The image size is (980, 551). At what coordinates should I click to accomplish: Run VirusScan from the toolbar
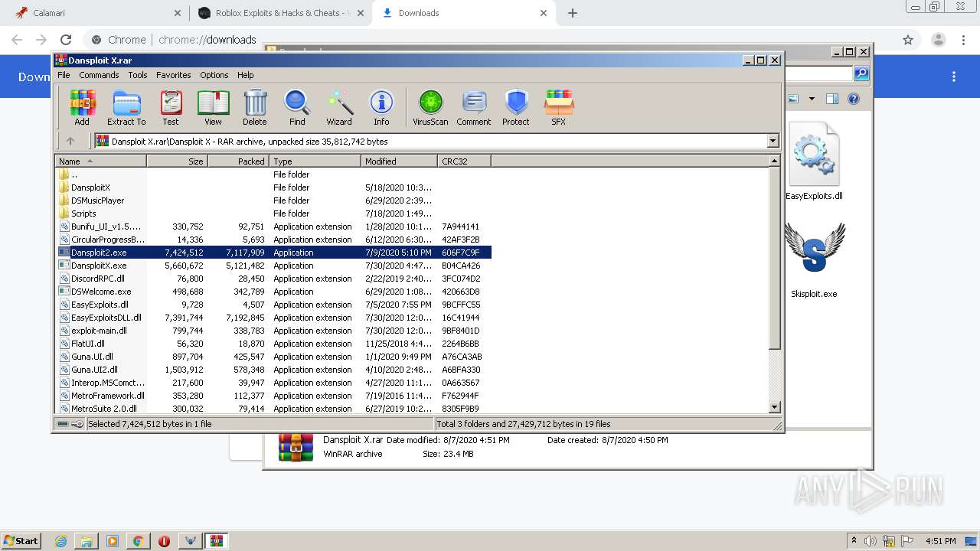430,108
